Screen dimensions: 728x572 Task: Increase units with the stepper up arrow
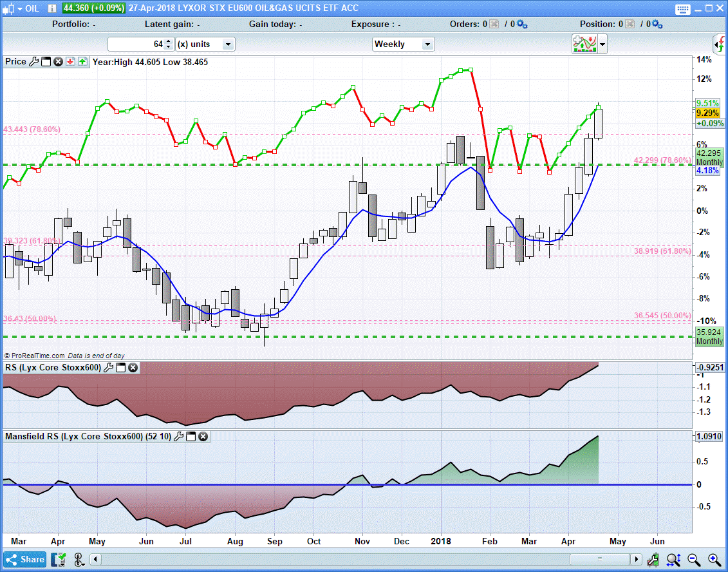coord(169,41)
